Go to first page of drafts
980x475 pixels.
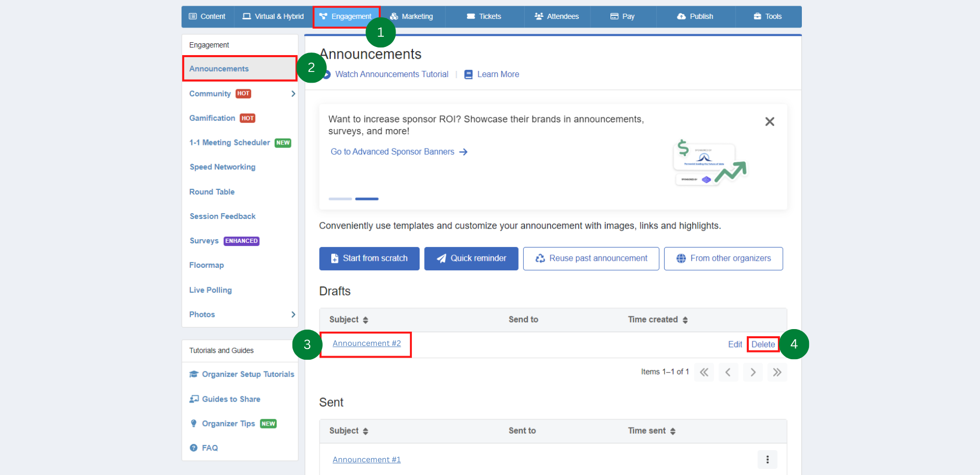point(704,372)
